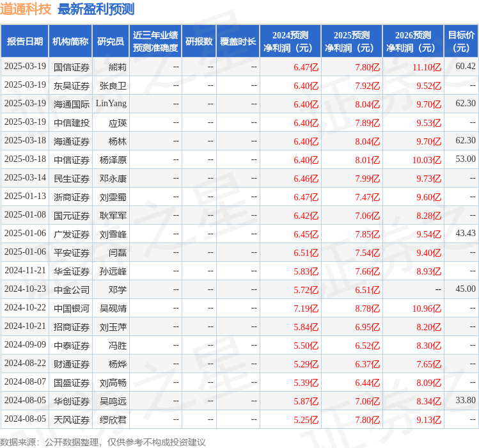Screen dimensions: 479x448
Task: Click 平安证券 institution cell
Action: [x=72, y=253]
